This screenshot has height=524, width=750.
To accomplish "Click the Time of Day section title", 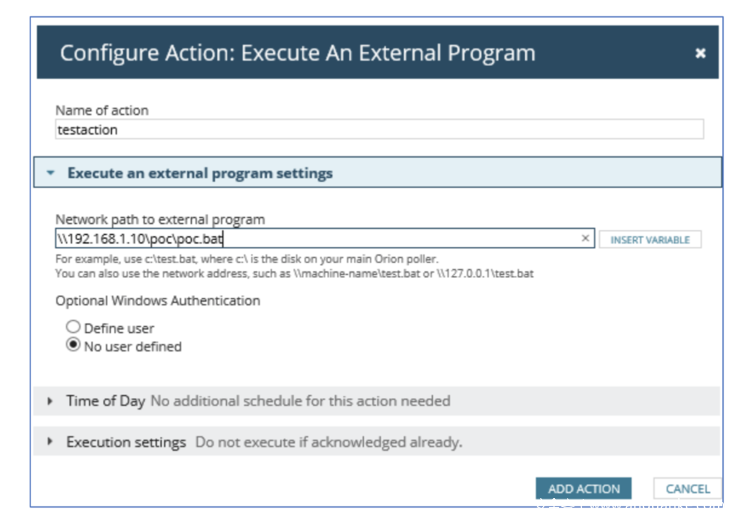I will point(106,401).
